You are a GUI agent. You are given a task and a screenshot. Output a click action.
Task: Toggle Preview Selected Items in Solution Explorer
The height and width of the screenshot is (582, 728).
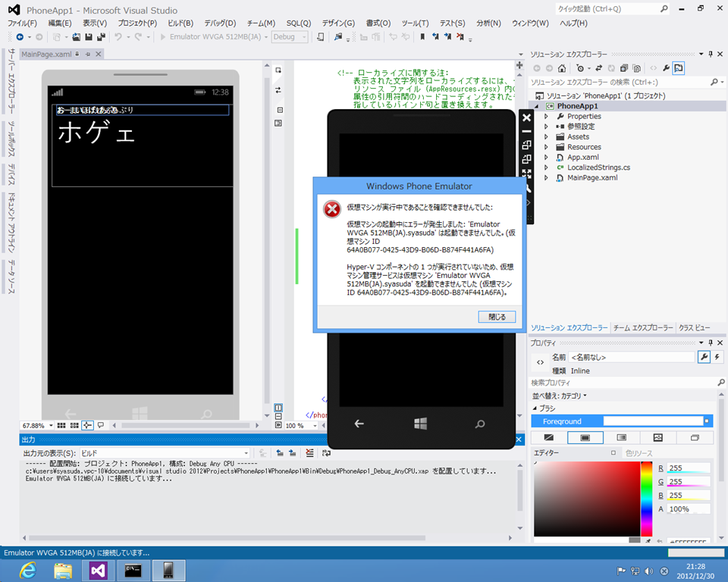(679, 68)
